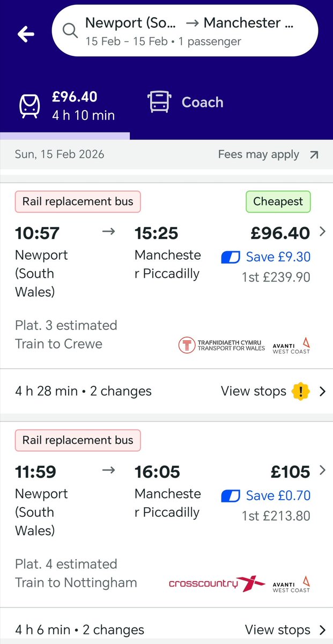Switch to the Coach tab
This screenshot has width=333, height=644.
click(202, 102)
